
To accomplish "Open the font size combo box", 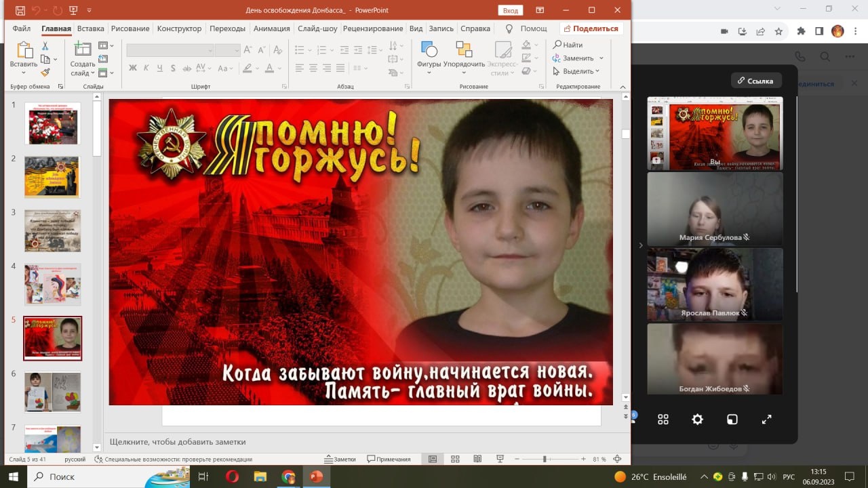I will point(227,50).
